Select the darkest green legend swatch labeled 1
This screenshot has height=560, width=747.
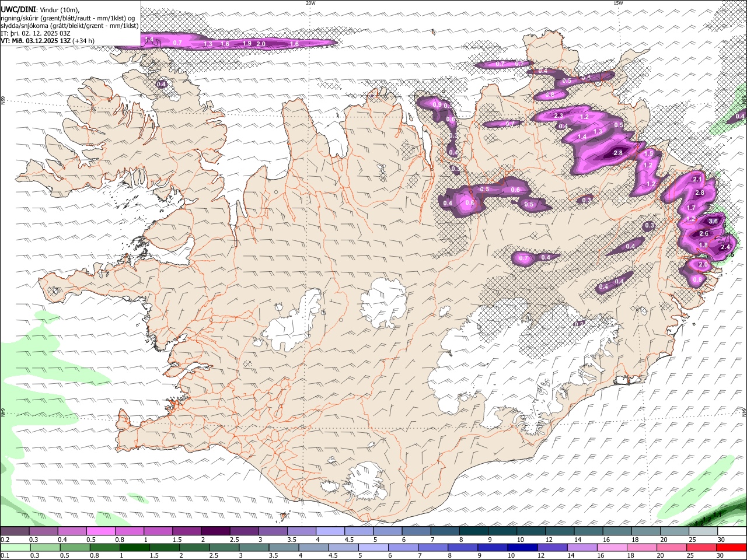[135, 547]
